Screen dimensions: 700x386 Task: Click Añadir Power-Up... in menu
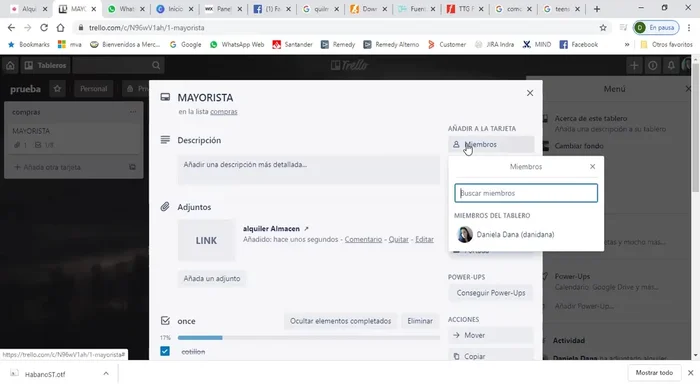(x=584, y=306)
